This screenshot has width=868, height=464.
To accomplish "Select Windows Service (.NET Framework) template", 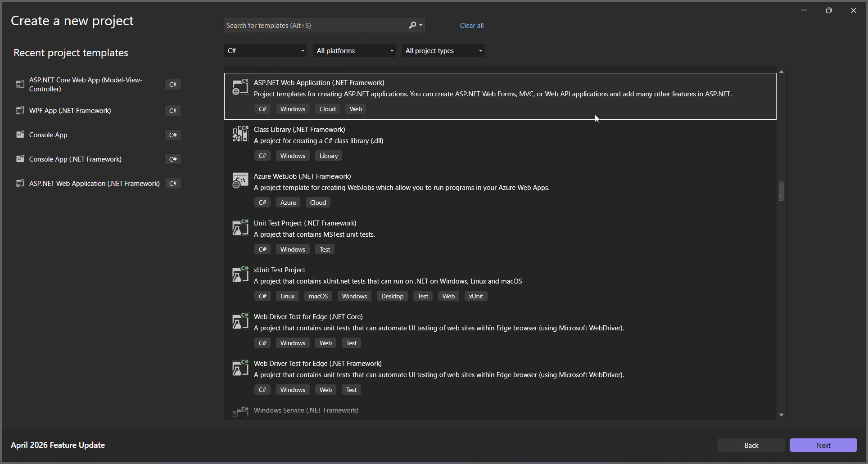I will pos(306,410).
